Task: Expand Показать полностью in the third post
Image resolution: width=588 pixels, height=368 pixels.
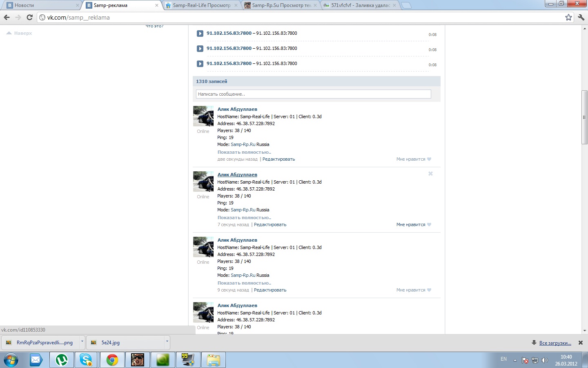Action: click(244, 283)
